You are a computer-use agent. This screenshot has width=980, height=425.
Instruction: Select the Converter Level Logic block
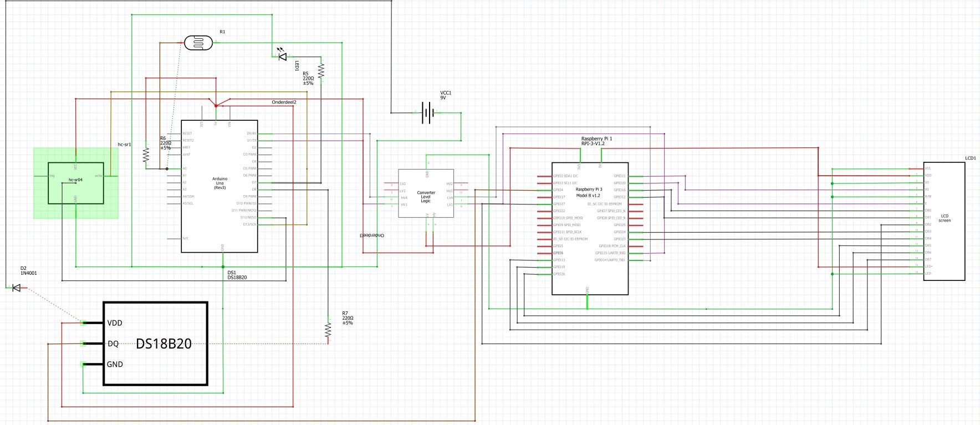pos(426,193)
